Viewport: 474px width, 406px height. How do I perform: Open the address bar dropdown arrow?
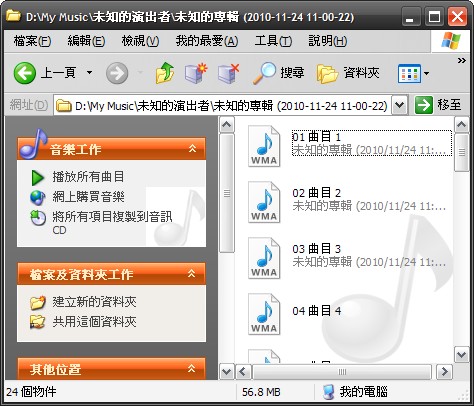pos(399,106)
